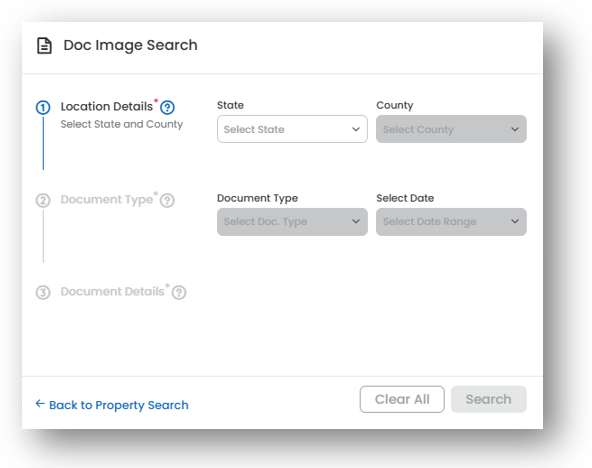The height and width of the screenshot is (468, 592).
Task: Follow the Back to Property Search link
Action: [x=119, y=405]
